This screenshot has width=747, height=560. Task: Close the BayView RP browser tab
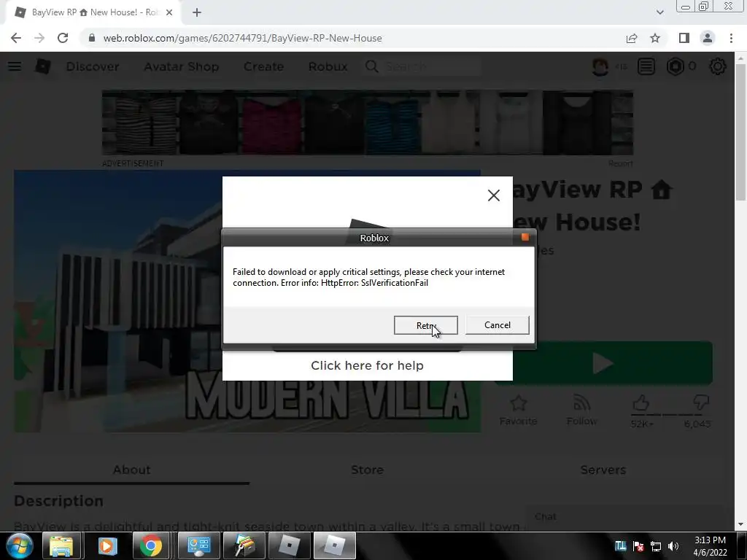169,12
